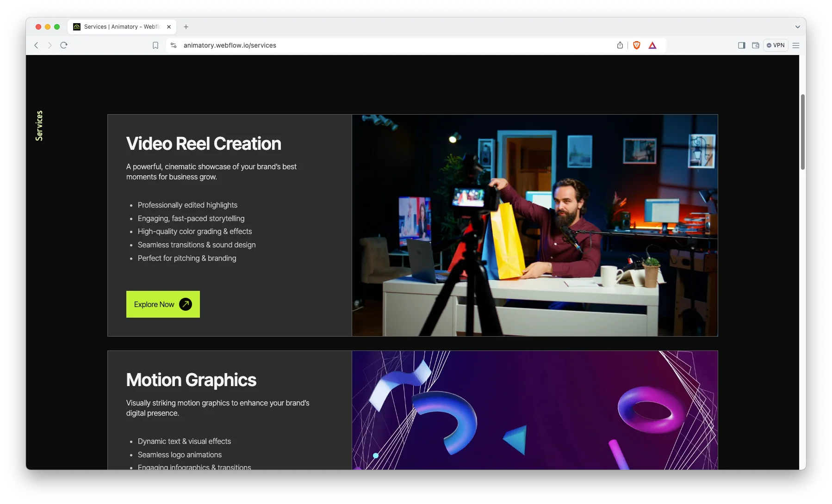View site information icon beside the URL

coord(174,45)
